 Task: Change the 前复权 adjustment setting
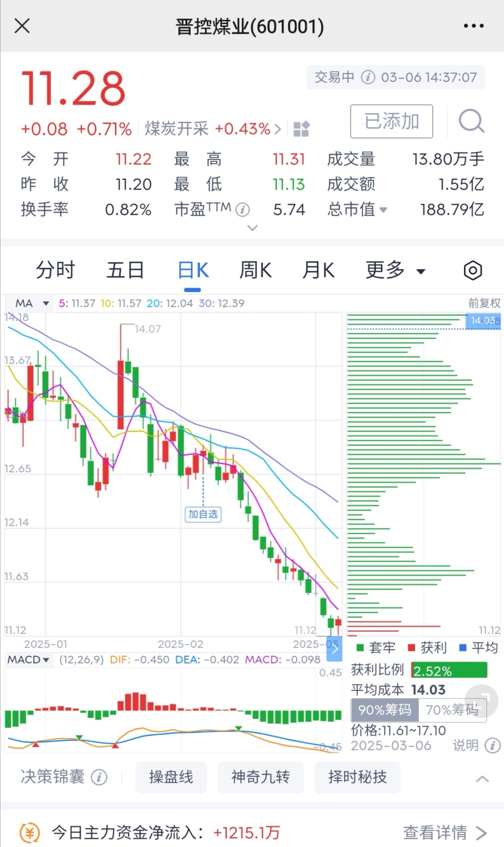(x=484, y=304)
